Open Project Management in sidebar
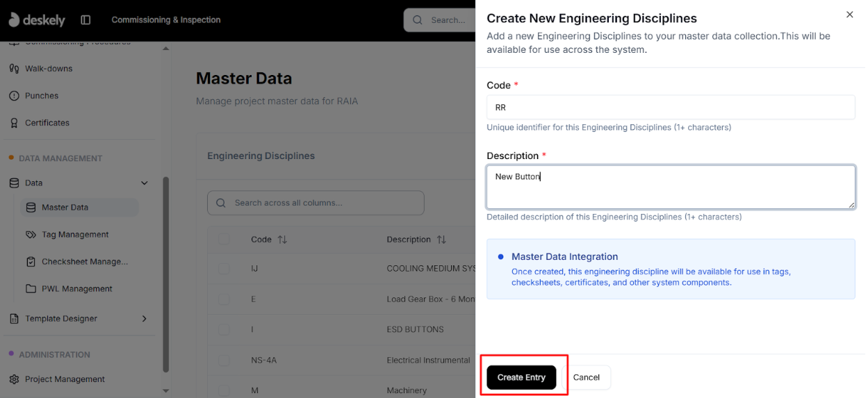Screen dimensions: 868x398 (x=65, y=379)
